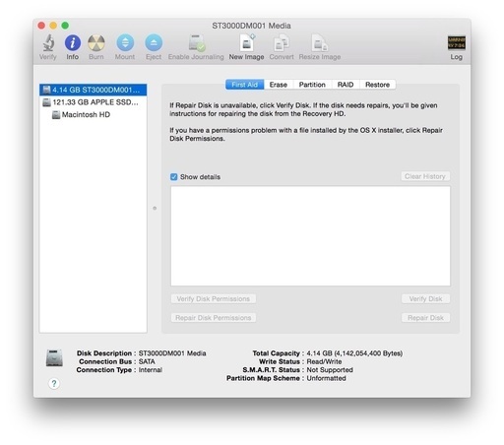Screen dimensions: 504x445
Task: Click the ST3000DM001 drive icon in sidebar
Action: [47, 90]
